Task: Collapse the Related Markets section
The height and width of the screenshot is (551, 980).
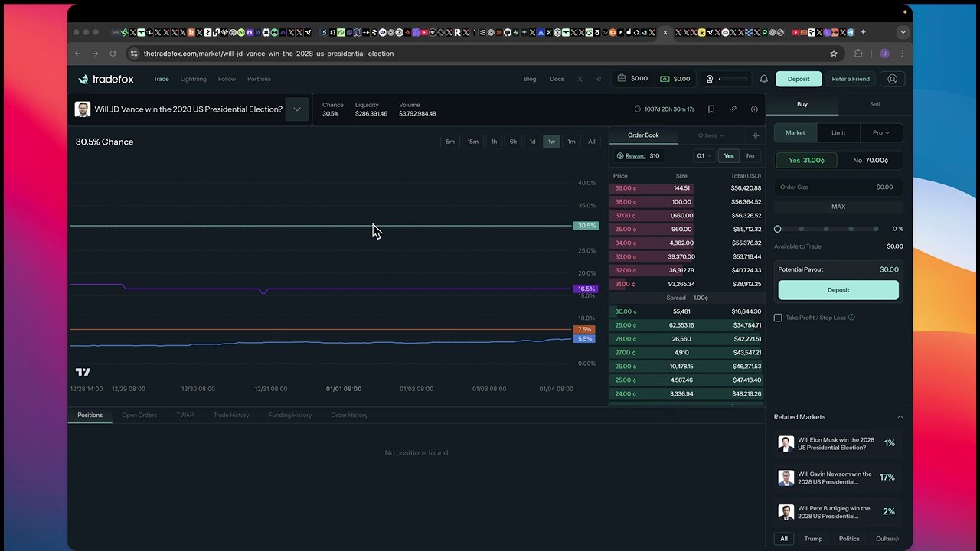Action: click(900, 417)
